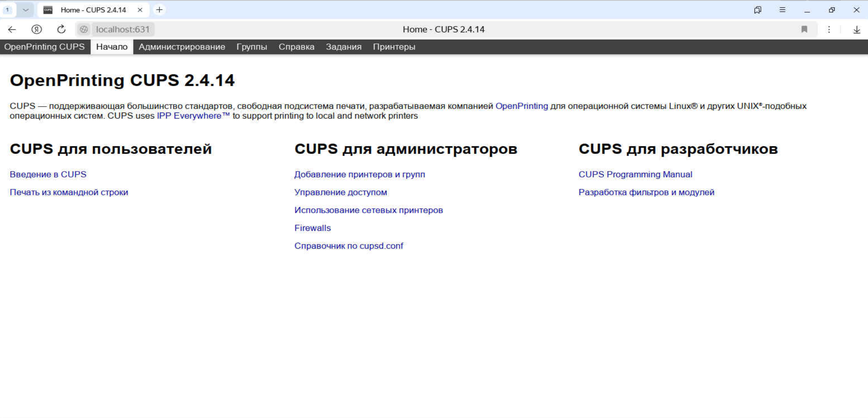This screenshot has width=868, height=418.
Task: Switch to the Принтеры navigation tab
Action: click(x=394, y=47)
